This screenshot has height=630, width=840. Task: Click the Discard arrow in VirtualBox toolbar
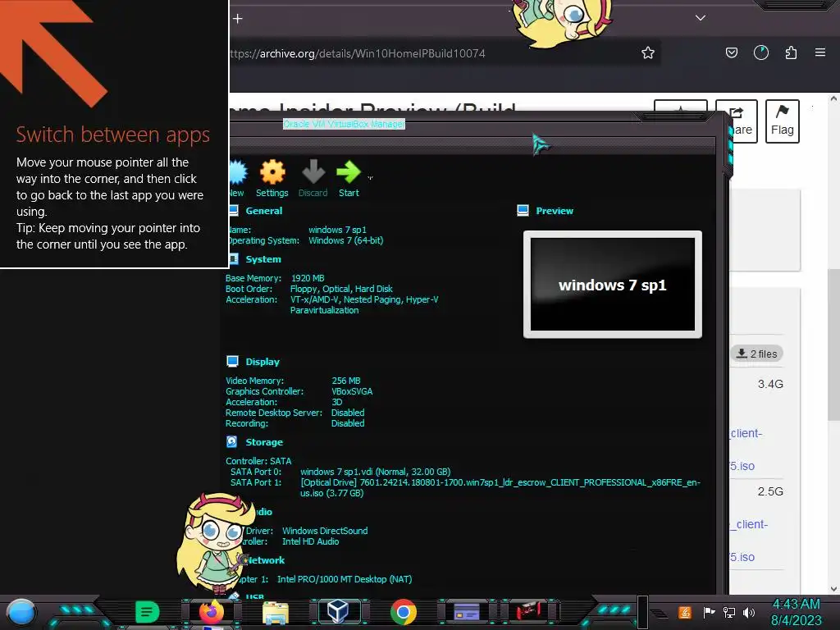coord(313,179)
